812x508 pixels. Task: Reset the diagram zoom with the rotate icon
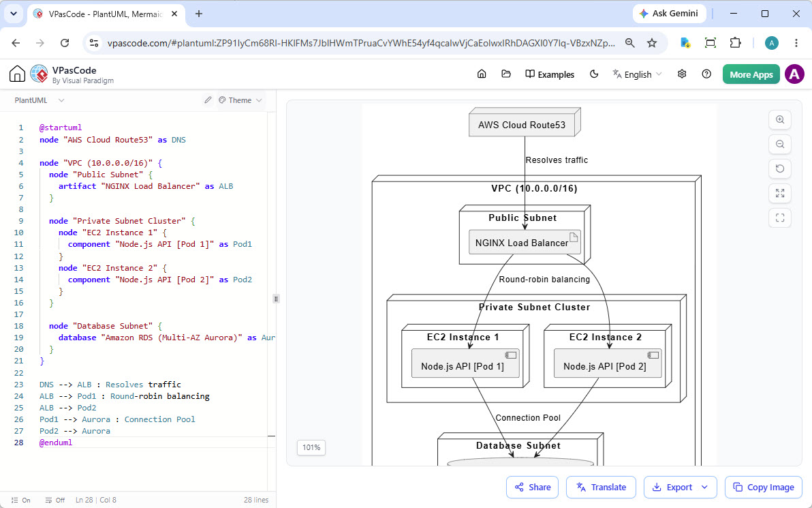(780, 168)
